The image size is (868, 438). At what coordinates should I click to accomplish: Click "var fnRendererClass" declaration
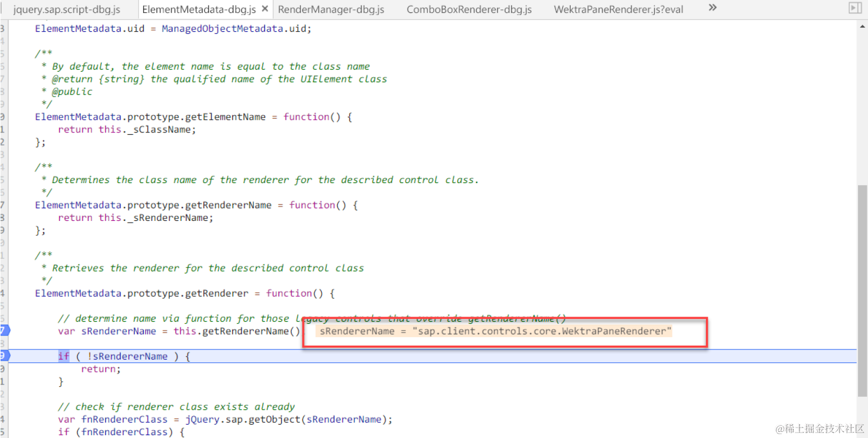[x=112, y=420]
